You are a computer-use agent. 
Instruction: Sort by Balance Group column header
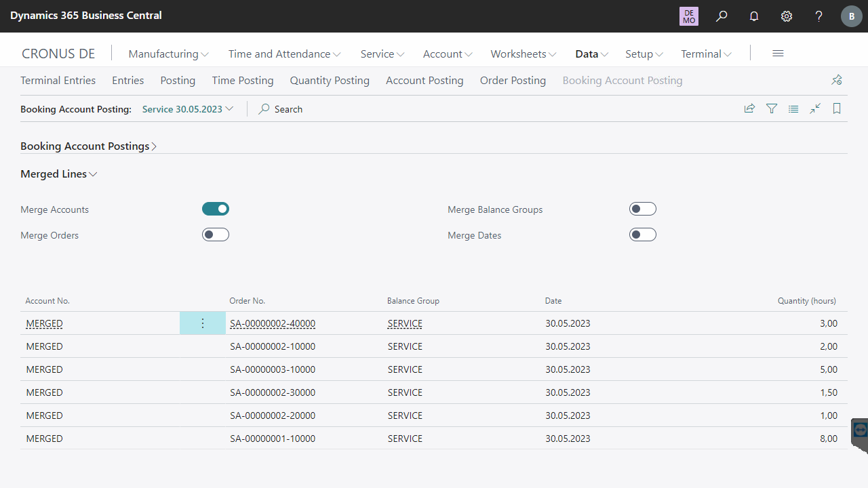[413, 300]
